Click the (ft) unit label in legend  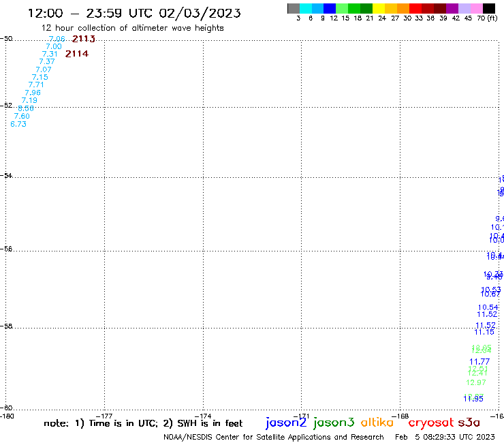pos(492,18)
